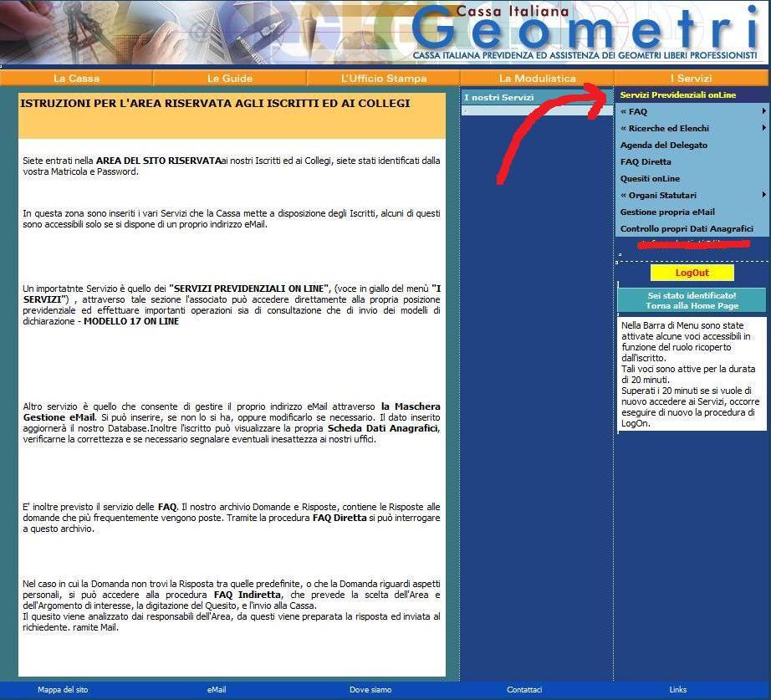Select Servizi Previdenziali onLine
The image size is (771, 700).
pos(677,95)
